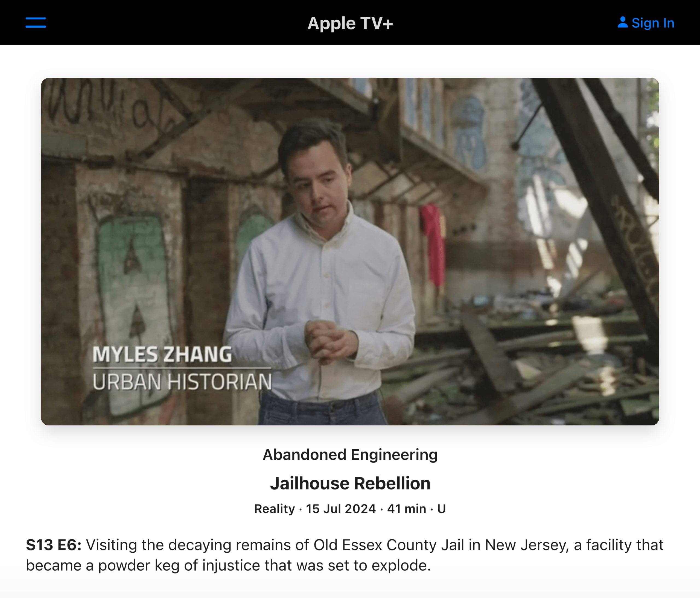Select the Apple TV+ header title
Image resolution: width=700 pixels, height=598 pixels.
[350, 23]
